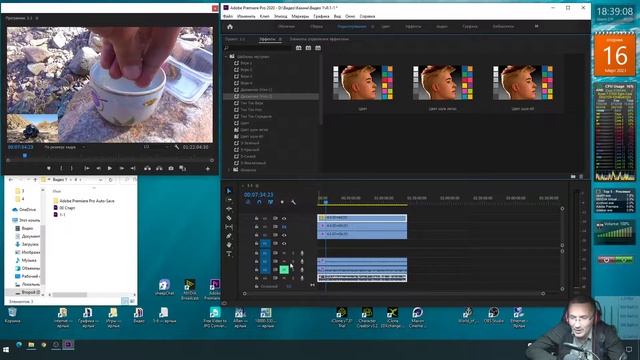Toggle eye visibility of bottom video track
Viewport: 640px width, 360px height.
click(x=284, y=244)
